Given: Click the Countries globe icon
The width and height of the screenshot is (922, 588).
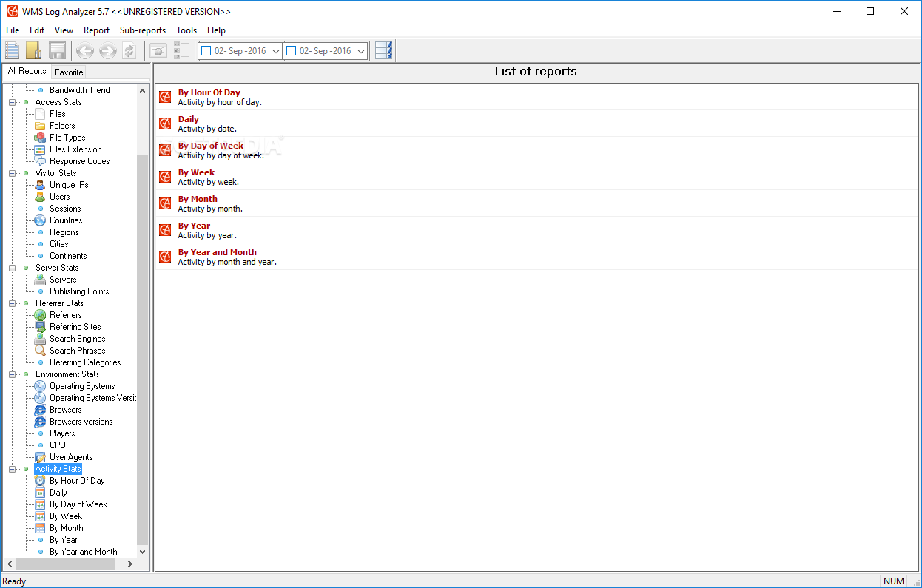Looking at the screenshot, I should pyautogui.click(x=40, y=220).
